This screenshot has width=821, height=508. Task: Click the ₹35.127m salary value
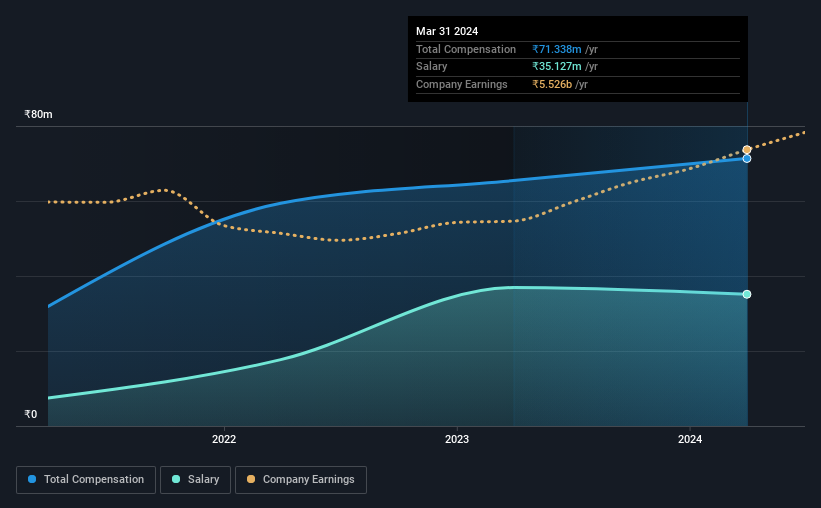(x=557, y=67)
